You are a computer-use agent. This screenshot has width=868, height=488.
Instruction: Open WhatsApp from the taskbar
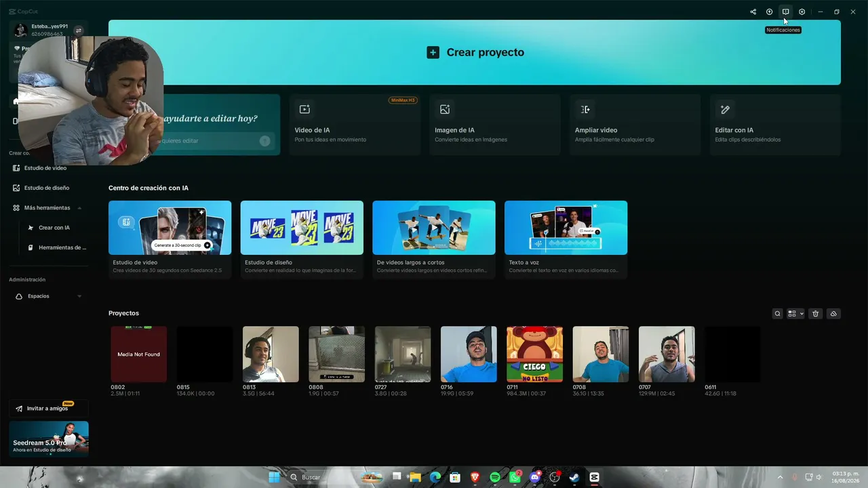(515, 477)
